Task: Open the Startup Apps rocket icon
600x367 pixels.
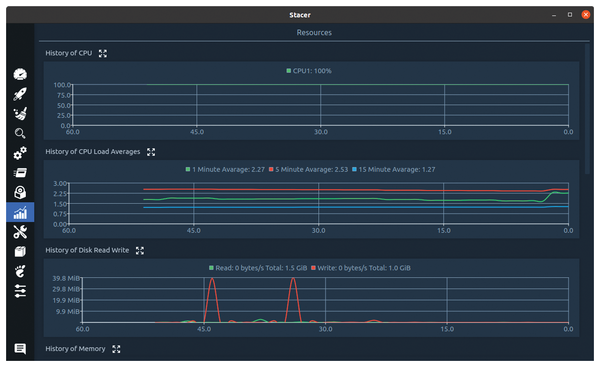Action: pos(20,94)
